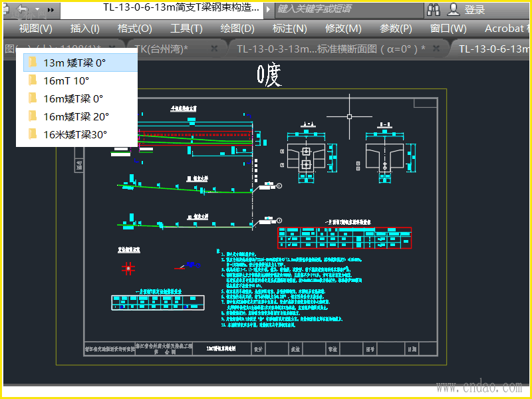Click the 0度 title text in drawing

click(x=269, y=75)
